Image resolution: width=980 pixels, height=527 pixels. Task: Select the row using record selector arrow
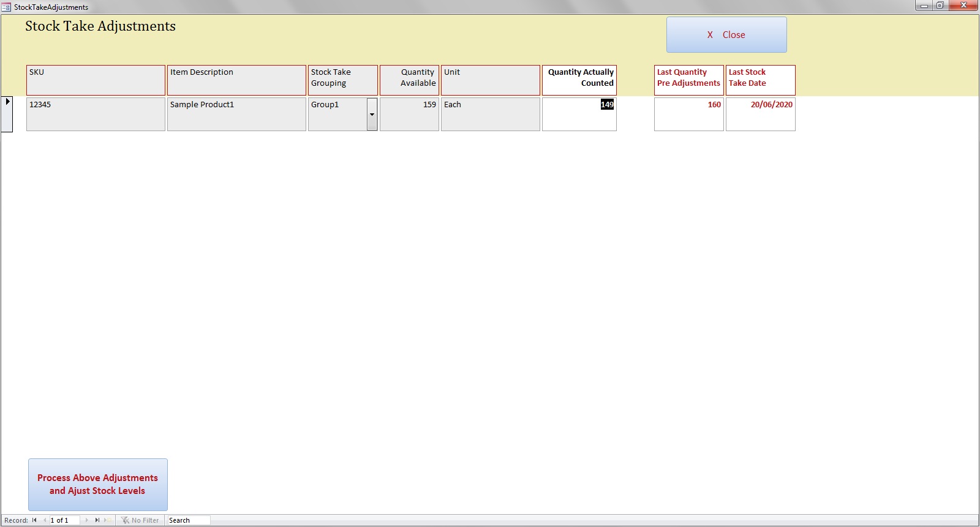point(7,113)
